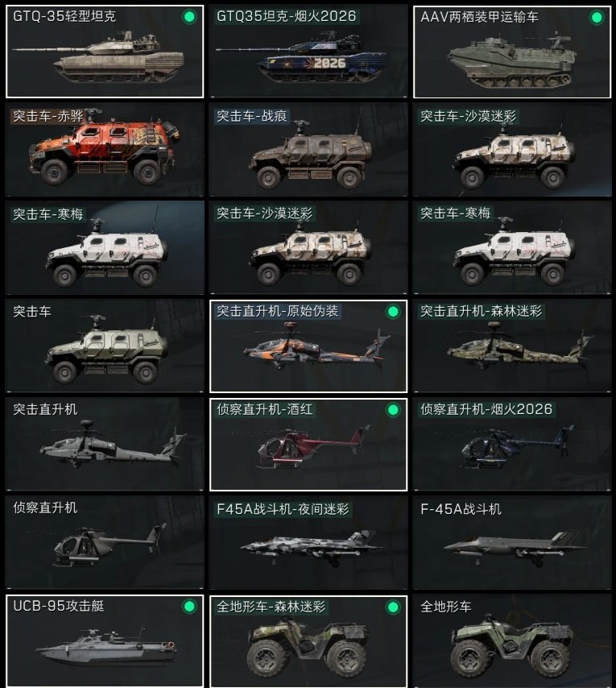The width and height of the screenshot is (616, 688).
Task: Click green dot on 突击直升机-原始伪装
Action: coord(393,312)
